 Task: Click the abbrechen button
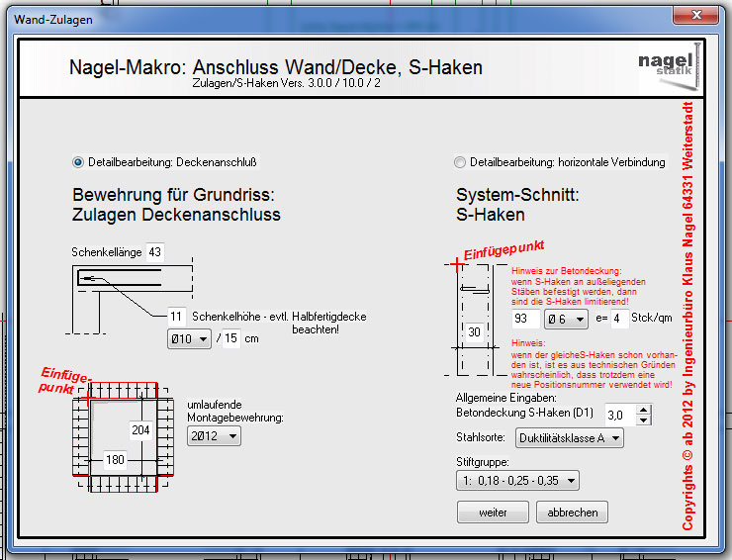572,513
